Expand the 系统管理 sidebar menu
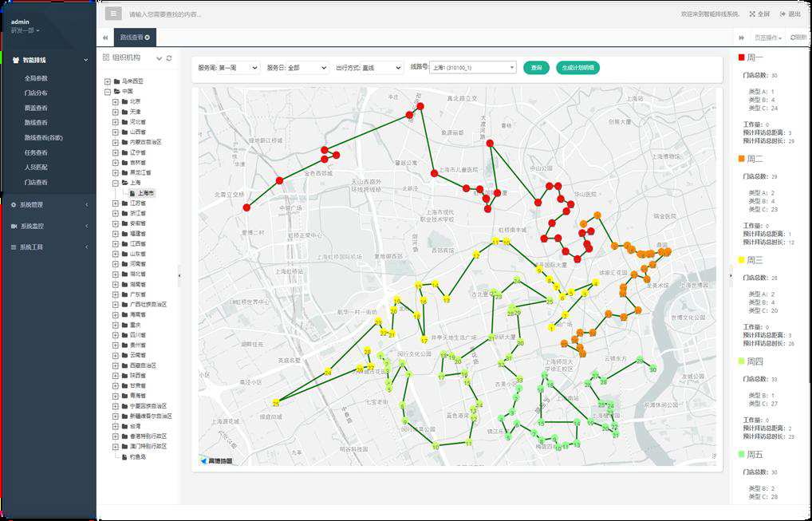Image resolution: width=812 pixels, height=521 pixels. pyautogui.click(x=48, y=204)
